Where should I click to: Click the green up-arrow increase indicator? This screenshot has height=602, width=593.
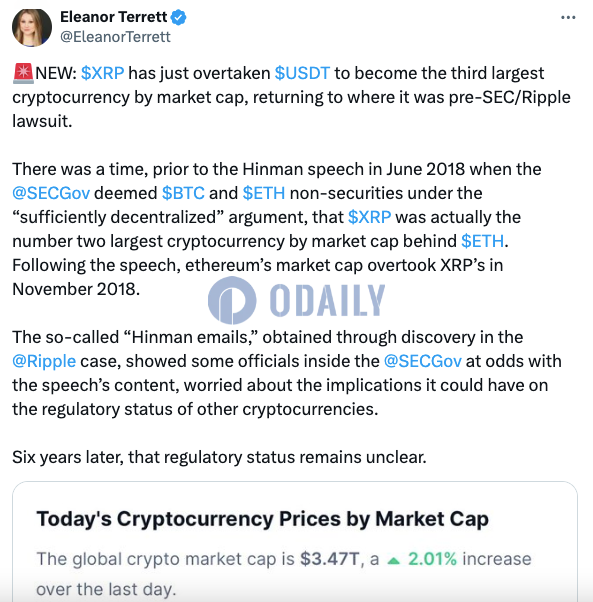[394, 561]
